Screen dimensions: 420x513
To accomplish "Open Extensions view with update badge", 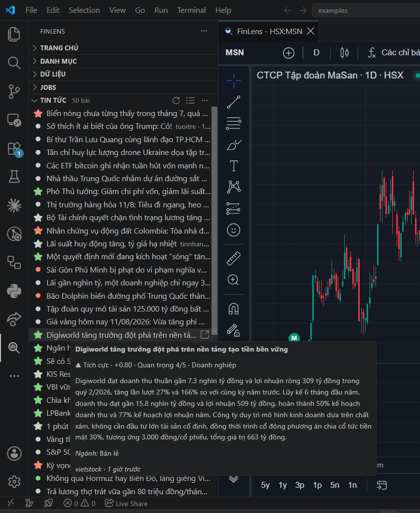I will point(14,149).
